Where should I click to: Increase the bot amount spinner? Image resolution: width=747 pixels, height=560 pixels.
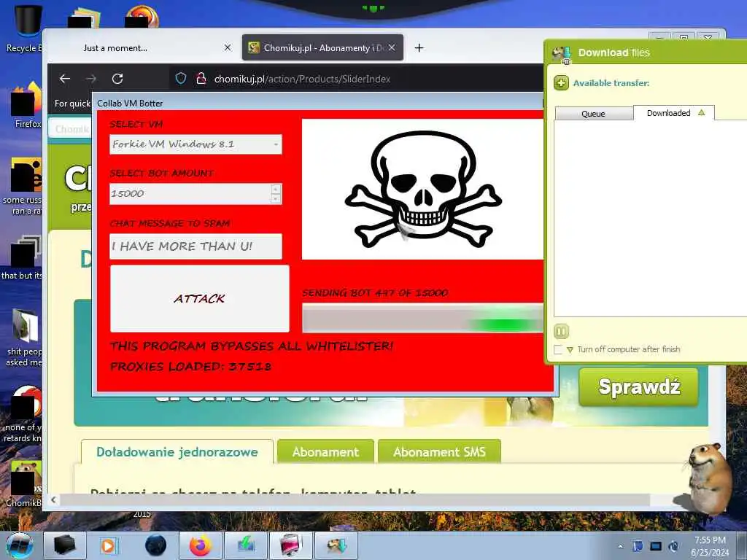(276, 189)
